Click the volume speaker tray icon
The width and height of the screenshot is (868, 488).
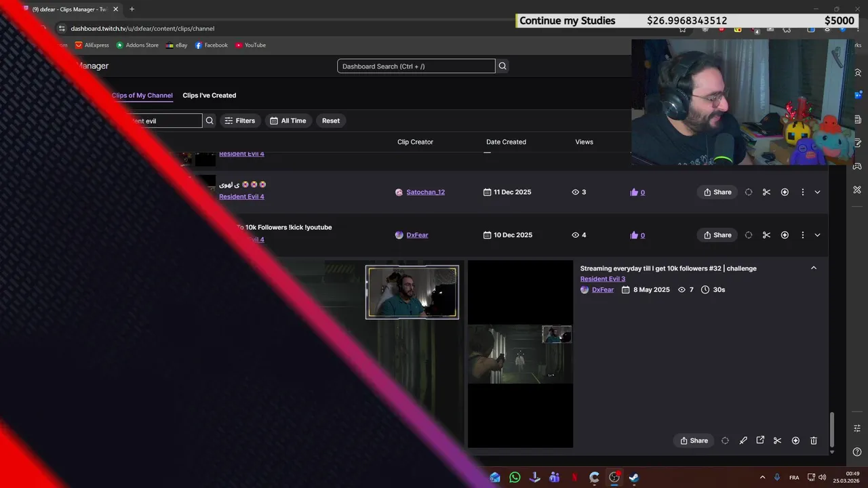(x=822, y=477)
